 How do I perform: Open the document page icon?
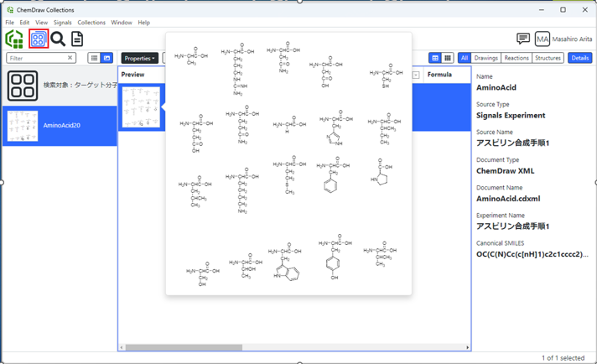(77, 39)
